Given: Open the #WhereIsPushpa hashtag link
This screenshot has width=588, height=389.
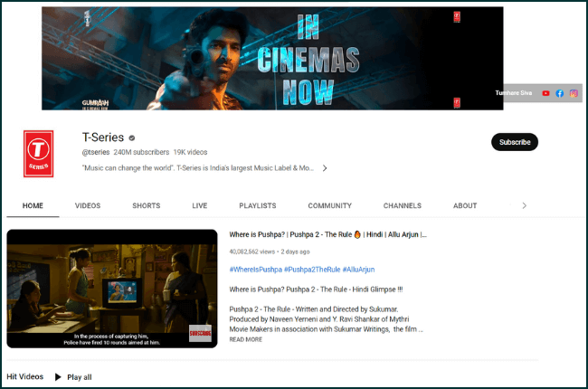Looking at the screenshot, I should click(x=259, y=270).
